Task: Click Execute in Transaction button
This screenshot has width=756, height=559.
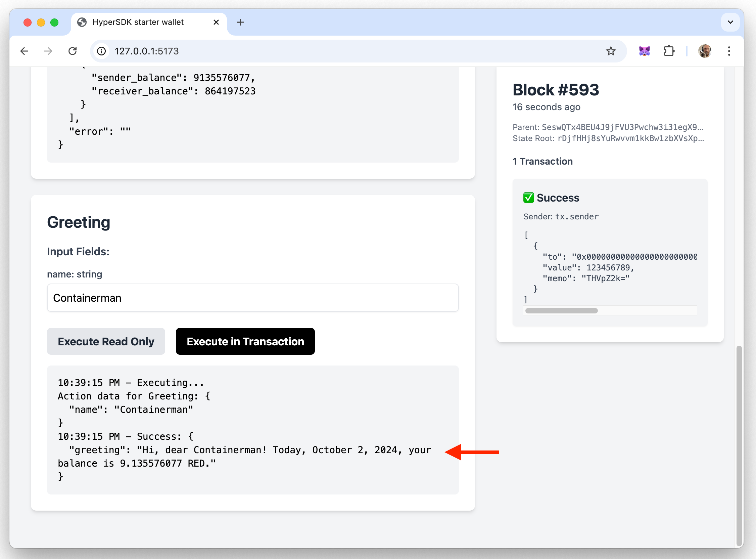Action: (245, 341)
